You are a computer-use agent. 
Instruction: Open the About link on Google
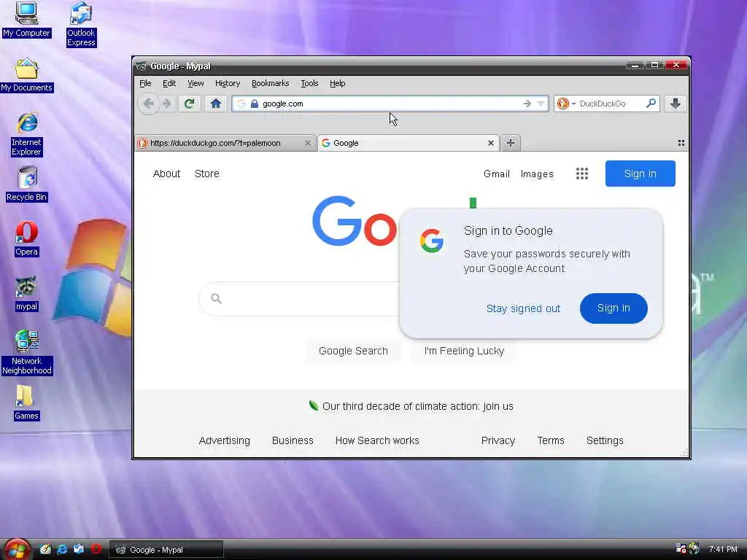click(166, 174)
